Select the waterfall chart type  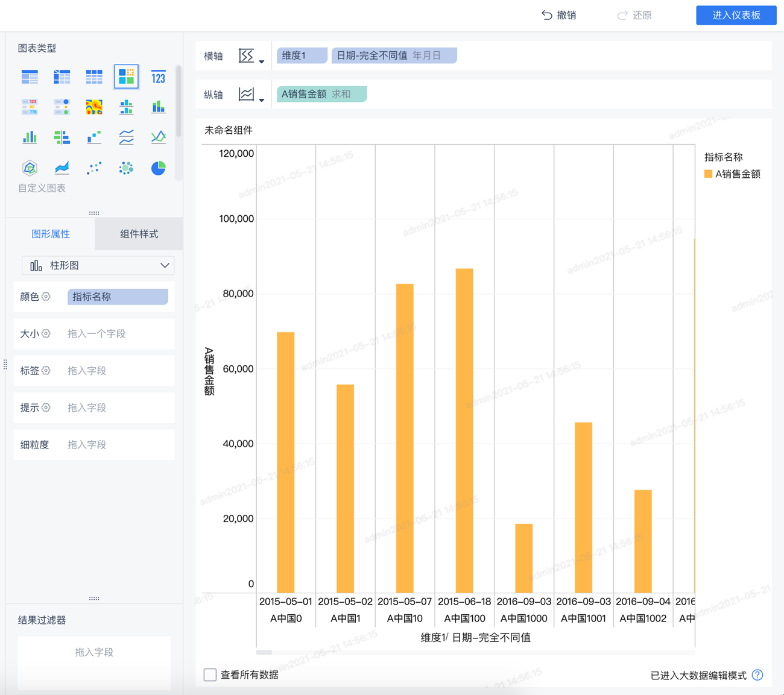click(x=94, y=137)
